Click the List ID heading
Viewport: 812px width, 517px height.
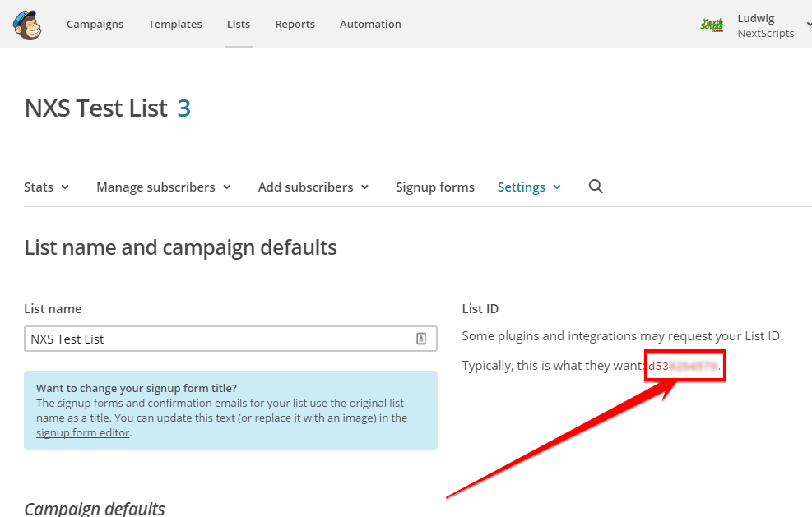click(x=480, y=309)
